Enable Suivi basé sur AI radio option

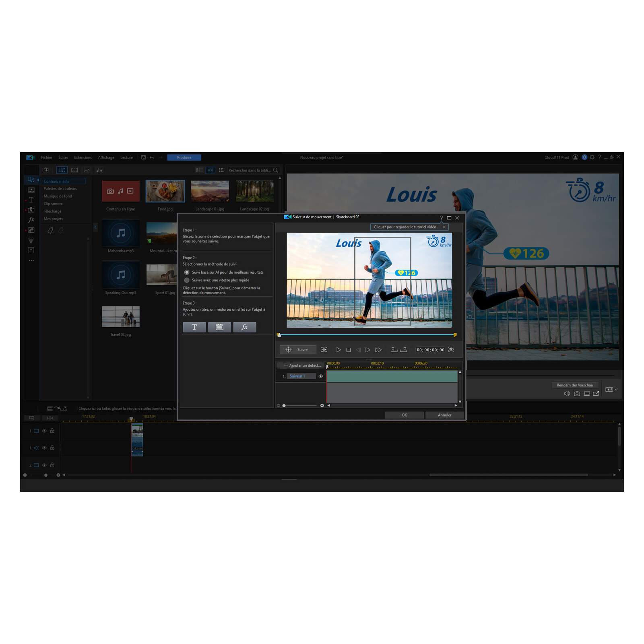pyautogui.click(x=186, y=272)
